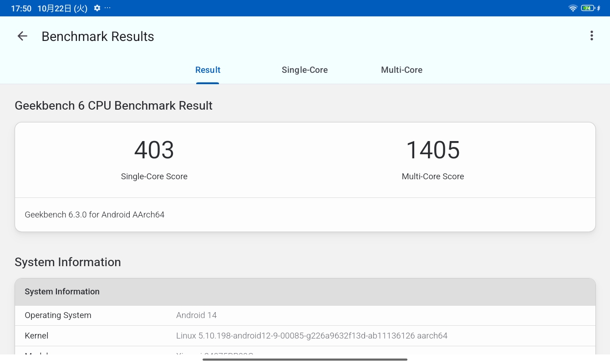Tap the date 10月22日 in status bar

[62, 8]
